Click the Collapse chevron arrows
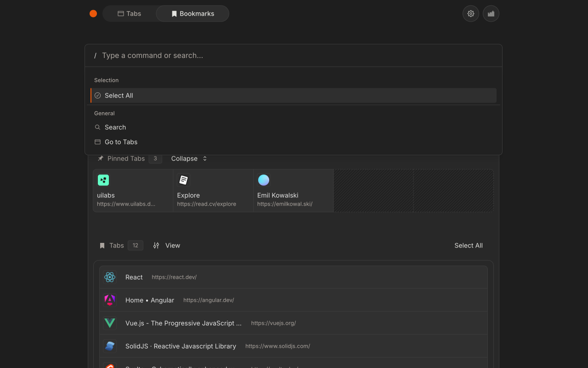The image size is (588, 368). coord(205,159)
